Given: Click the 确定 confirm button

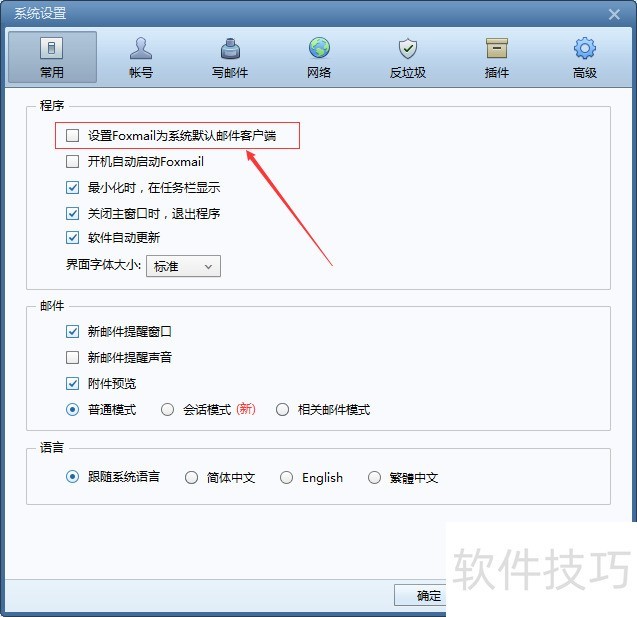Looking at the screenshot, I should coord(420,595).
